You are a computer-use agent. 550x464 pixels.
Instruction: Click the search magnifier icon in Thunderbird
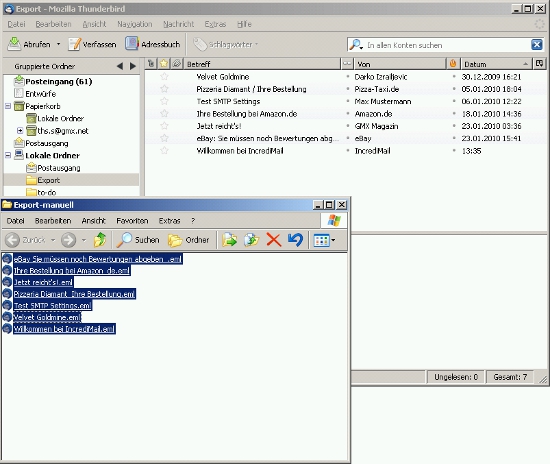click(x=356, y=45)
